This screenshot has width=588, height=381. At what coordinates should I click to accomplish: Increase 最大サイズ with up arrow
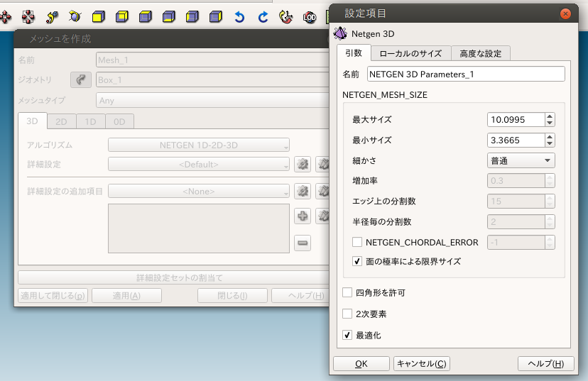(x=550, y=116)
